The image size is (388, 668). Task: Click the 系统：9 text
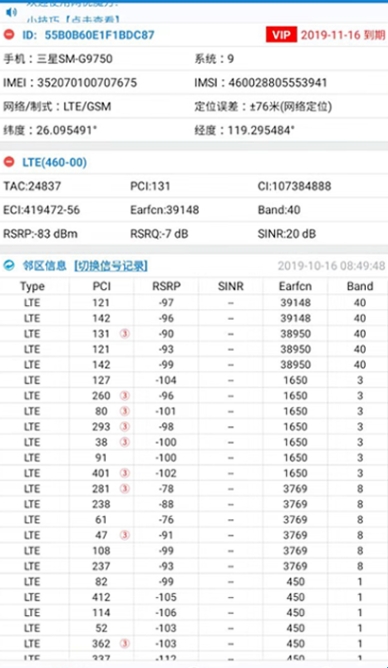click(x=214, y=58)
